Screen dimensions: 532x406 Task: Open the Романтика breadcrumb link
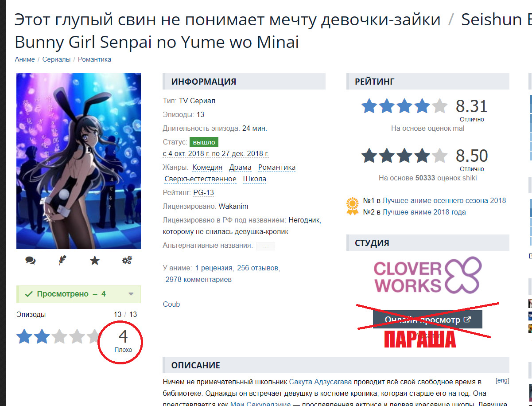point(95,59)
